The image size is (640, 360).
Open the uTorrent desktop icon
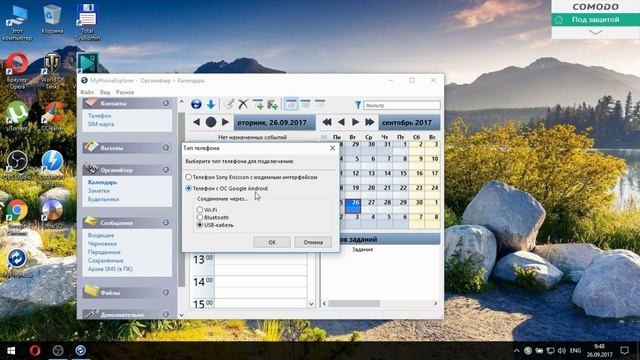tap(17, 116)
